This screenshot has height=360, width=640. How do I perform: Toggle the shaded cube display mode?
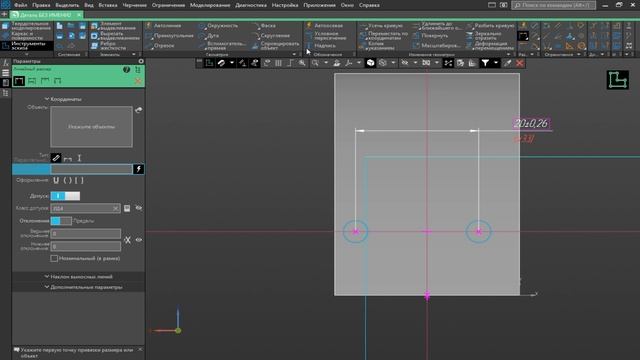[x=370, y=63]
